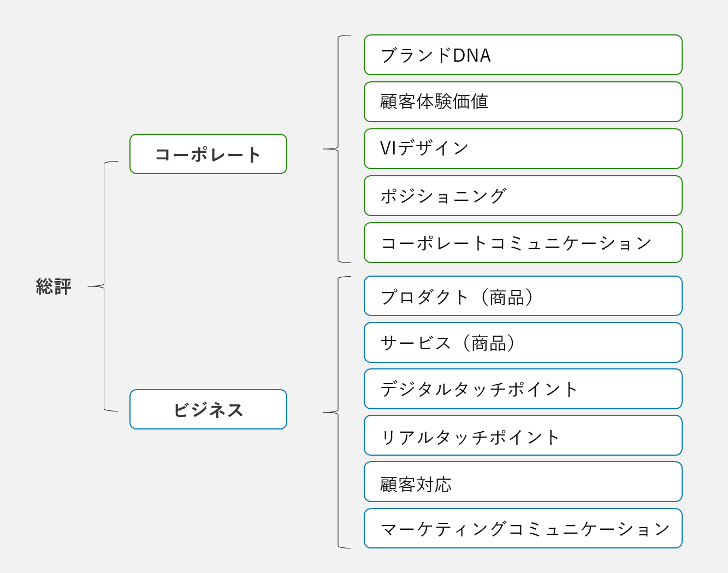Click the デジタルタッチポイント item
This screenshot has width=728, height=573.
[x=523, y=389]
